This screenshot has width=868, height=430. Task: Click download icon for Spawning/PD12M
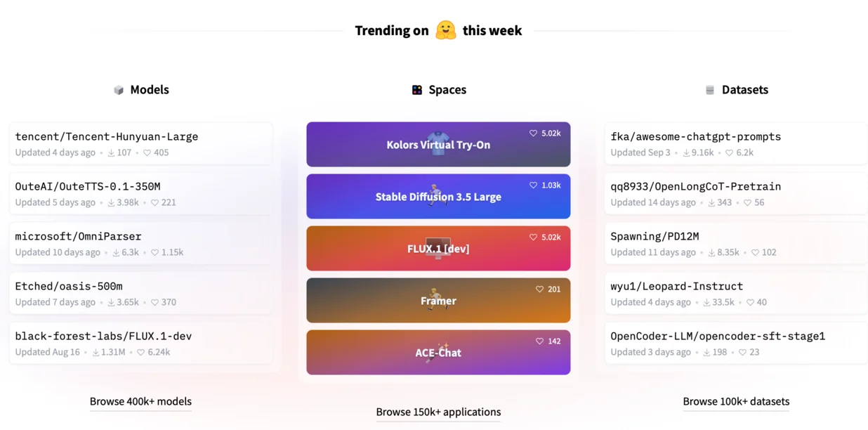pyautogui.click(x=711, y=252)
